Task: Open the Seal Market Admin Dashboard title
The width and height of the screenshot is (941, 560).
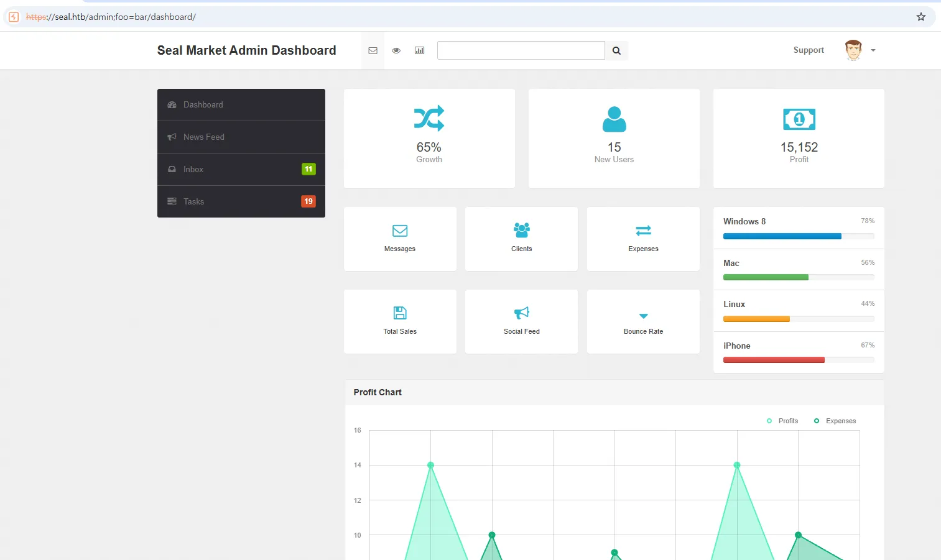Action: click(x=246, y=50)
